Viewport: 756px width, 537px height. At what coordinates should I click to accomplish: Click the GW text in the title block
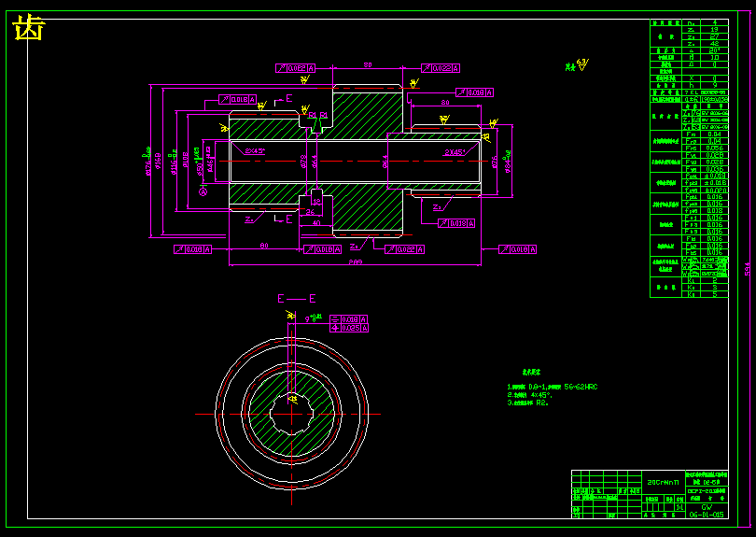click(x=707, y=507)
